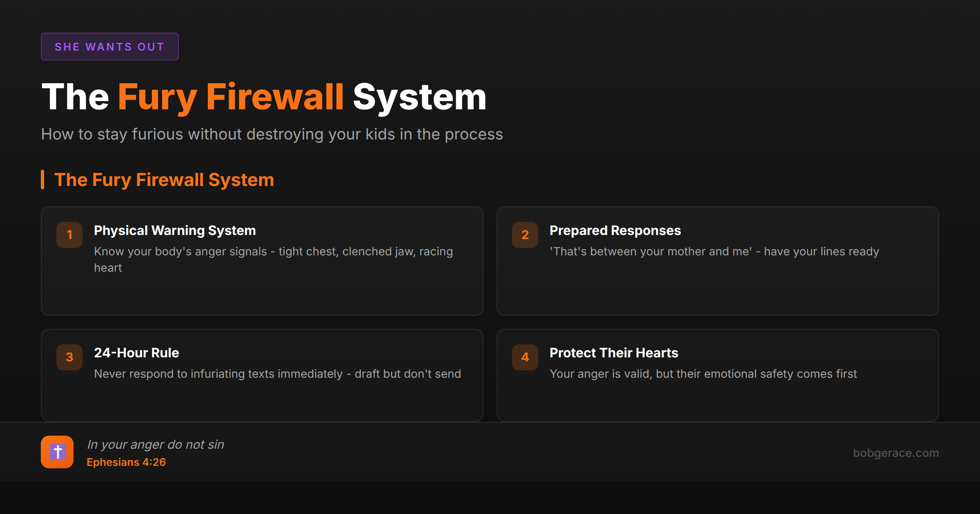Expand the 24-Hour Rule card
The width and height of the screenshot is (980, 514).
pos(261,374)
